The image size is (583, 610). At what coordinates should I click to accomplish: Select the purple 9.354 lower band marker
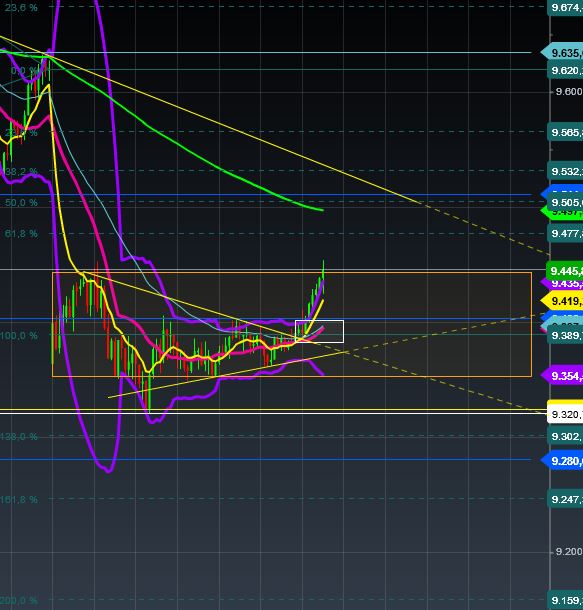(562, 376)
